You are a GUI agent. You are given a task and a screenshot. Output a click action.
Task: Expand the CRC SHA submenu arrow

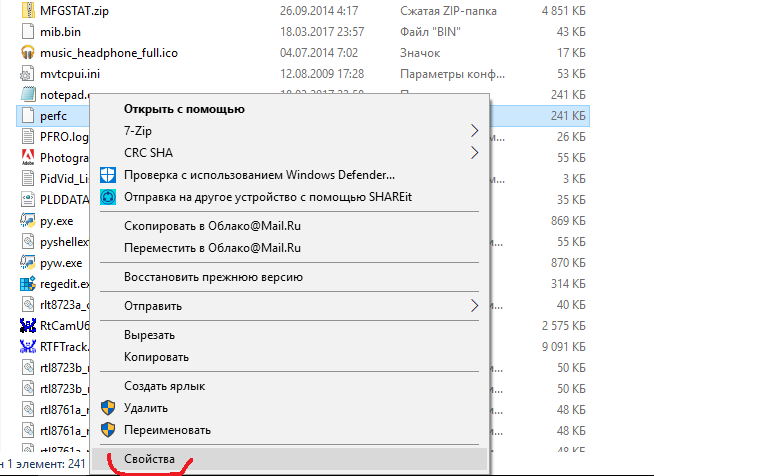[x=474, y=153]
